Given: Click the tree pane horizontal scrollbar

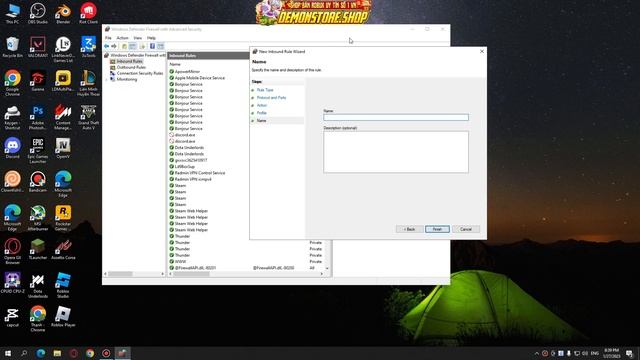Looking at the screenshot, I should (120, 274).
